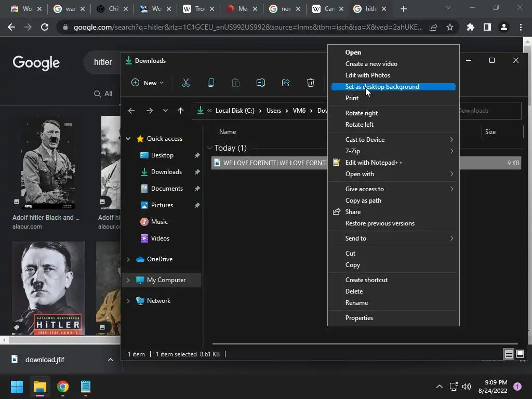
Task: Switch to large thumbnails view layout
Action: tap(520, 354)
